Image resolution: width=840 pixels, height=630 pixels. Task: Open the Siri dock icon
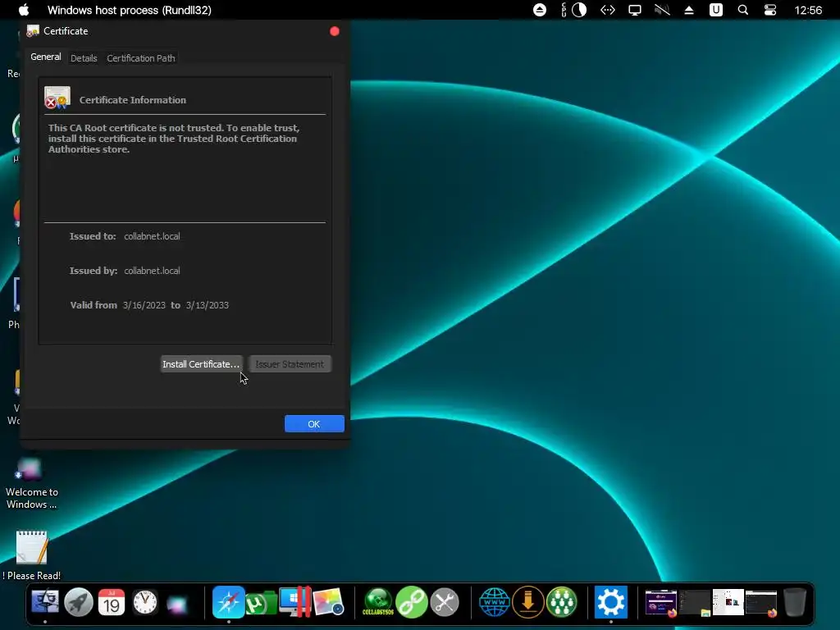[x=177, y=603]
